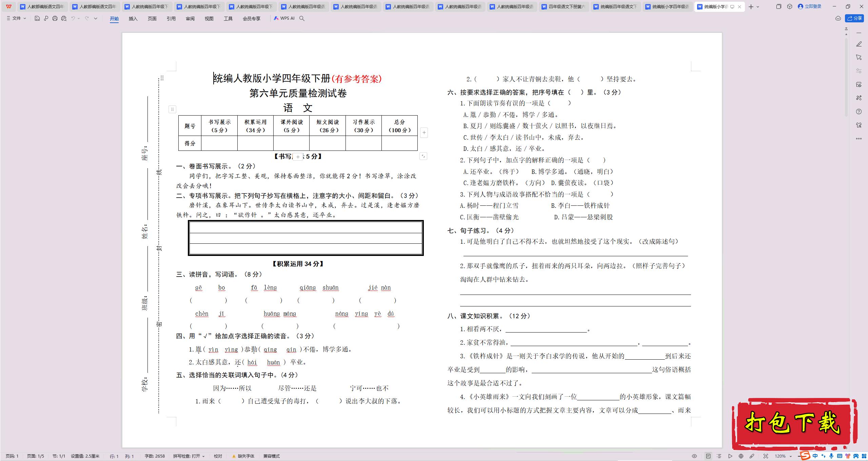This screenshot has width=868, height=461.
Task: Click the table resize corner handle
Action: pos(423,156)
